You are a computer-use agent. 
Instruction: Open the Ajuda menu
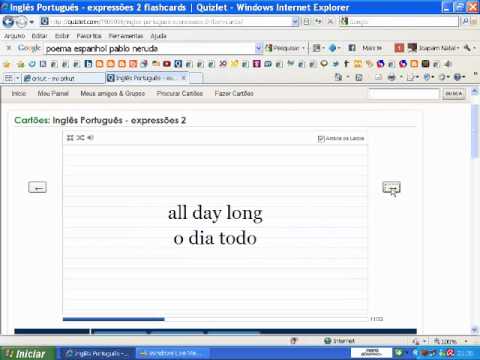point(158,36)
